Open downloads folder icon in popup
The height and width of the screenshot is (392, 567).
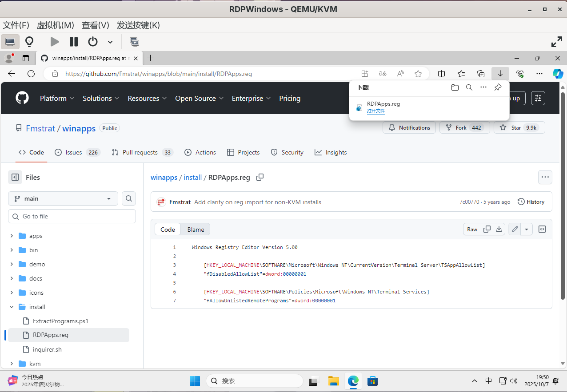coord(455,87)
